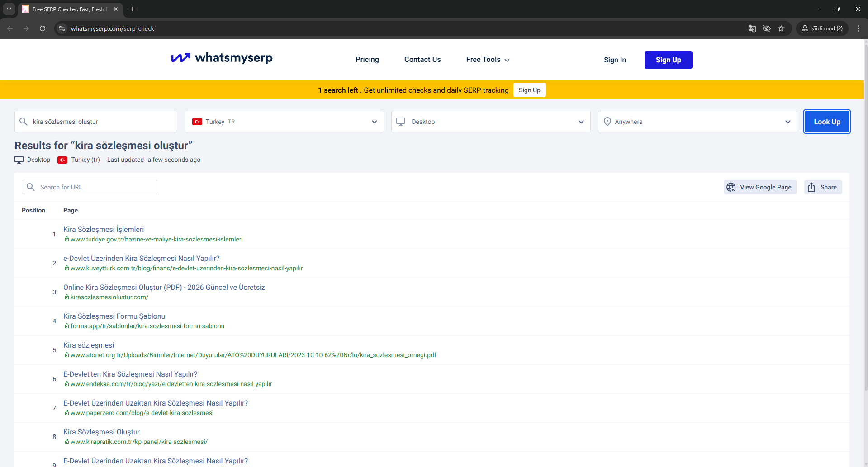Open Kira Sözleşmesi Formu Şablonu result
The height and width of the screenshot is (467, 868).
114,316
